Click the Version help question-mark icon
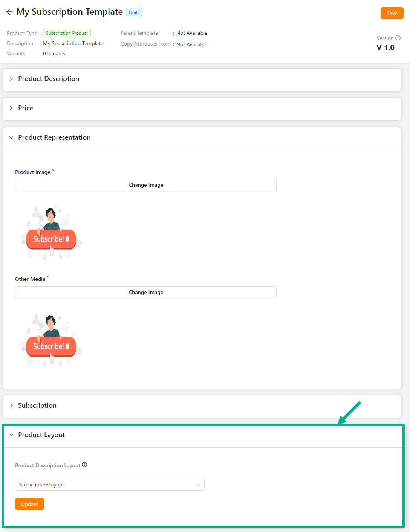410x532 pixels. click(x=398, y=38)
